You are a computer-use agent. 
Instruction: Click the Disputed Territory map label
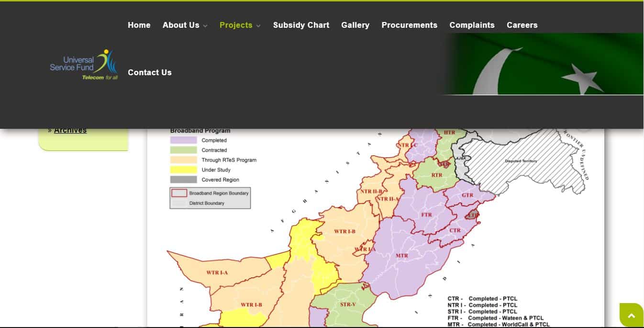(521, 161)
